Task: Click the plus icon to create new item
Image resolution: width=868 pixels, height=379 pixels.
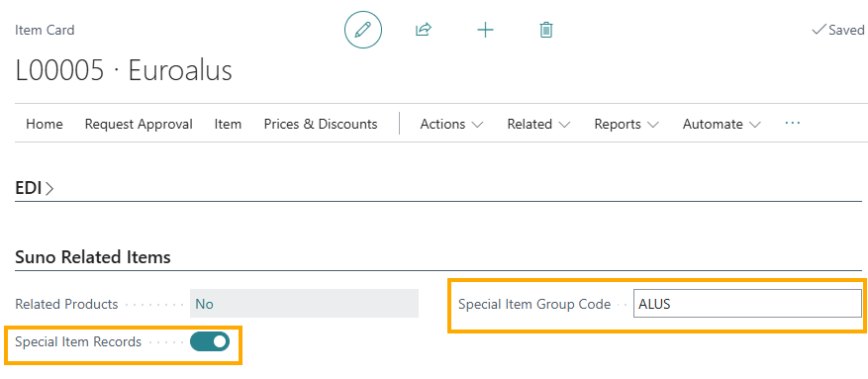Action: tap(486, 30)
